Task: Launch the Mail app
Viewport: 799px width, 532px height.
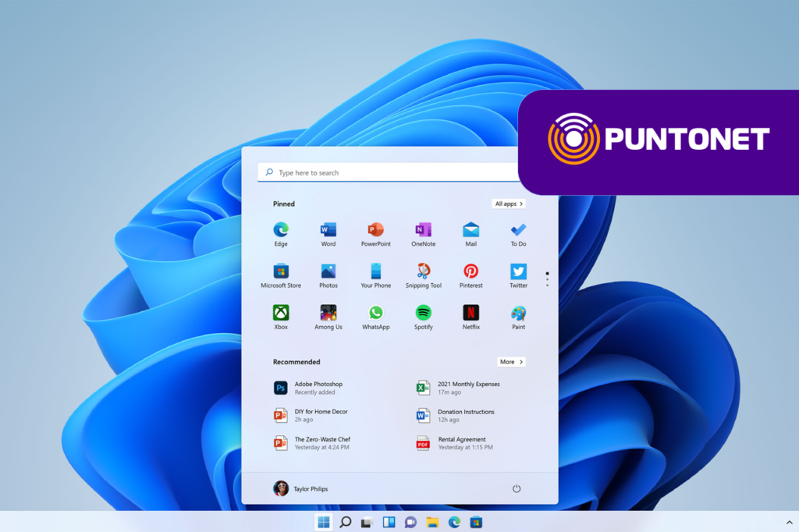Action: pyautogui.click(x=471, y=230)
